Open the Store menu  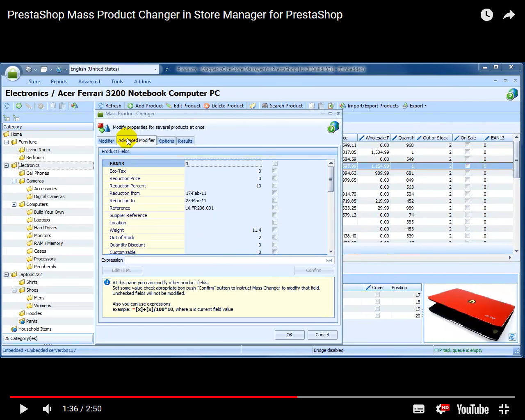point(34,82)
